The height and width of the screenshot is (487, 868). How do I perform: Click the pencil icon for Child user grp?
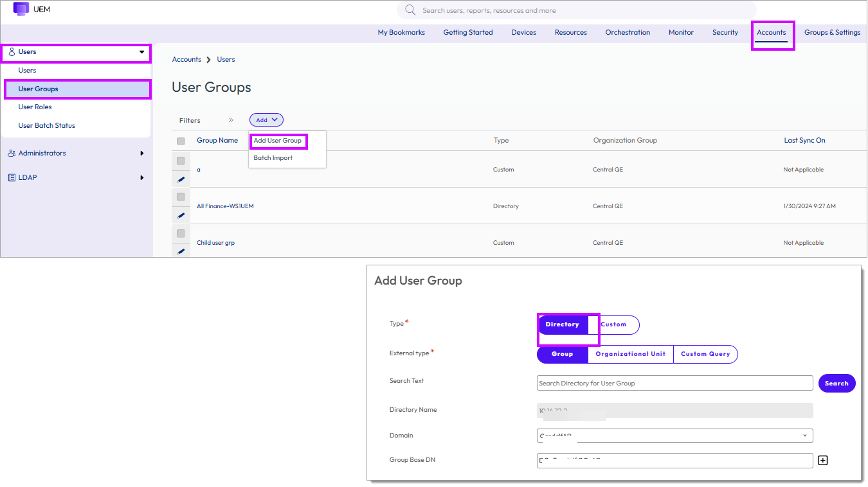[181, 252]
